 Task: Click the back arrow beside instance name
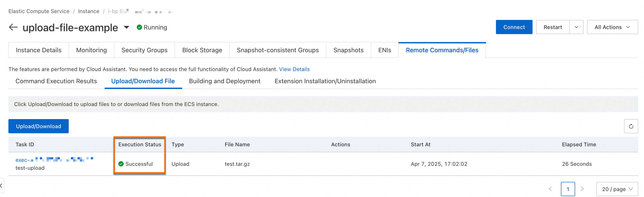(13, 27)
